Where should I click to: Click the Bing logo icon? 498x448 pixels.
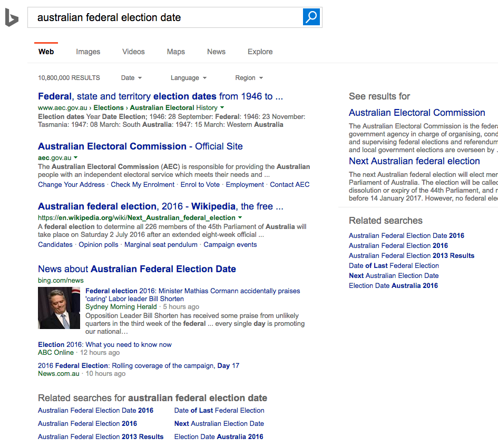tap(12, 18)
